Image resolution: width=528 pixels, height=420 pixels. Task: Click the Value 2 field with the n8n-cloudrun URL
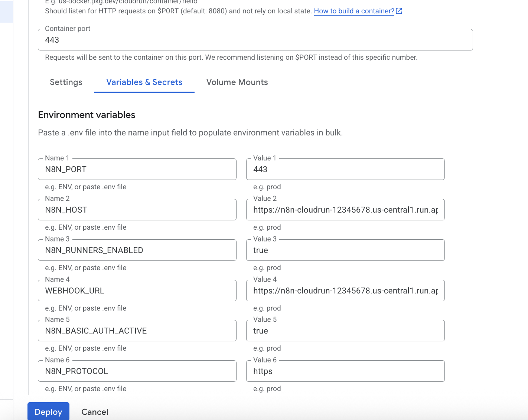(345, 210)
